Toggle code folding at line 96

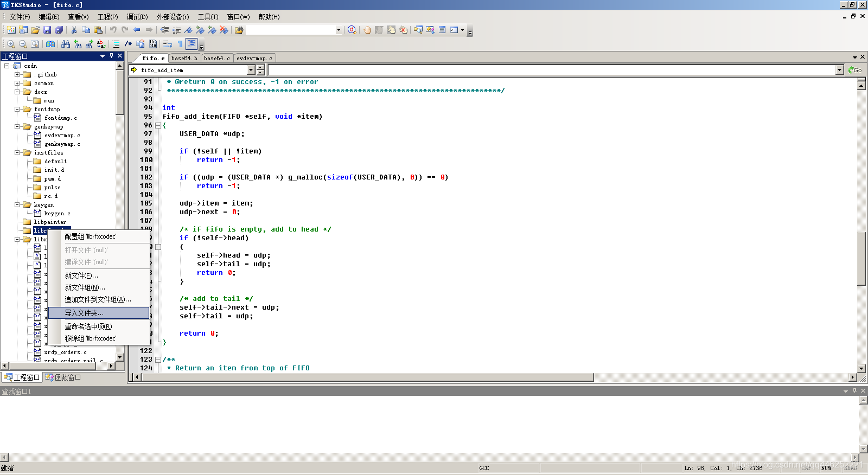[x=158, y=125]
